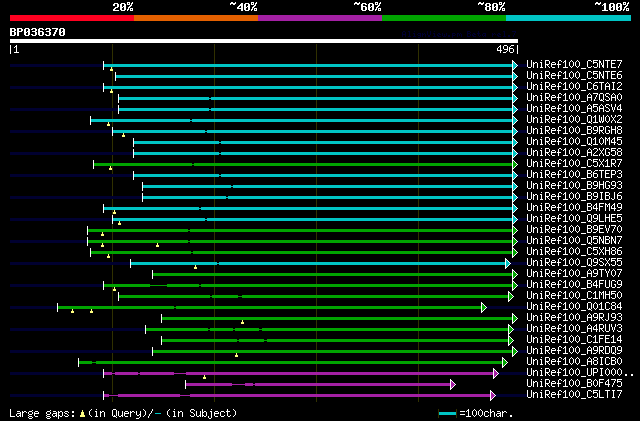Click the cyan 100char scale bar in legend
The height and width of the screenshot is (421, 640).
448,414
